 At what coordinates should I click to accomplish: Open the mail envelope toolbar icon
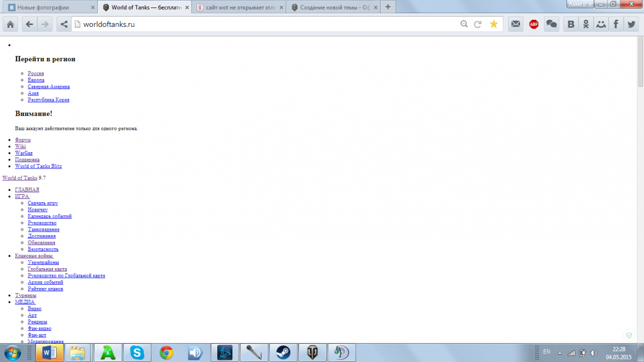[x=515, y=24]
